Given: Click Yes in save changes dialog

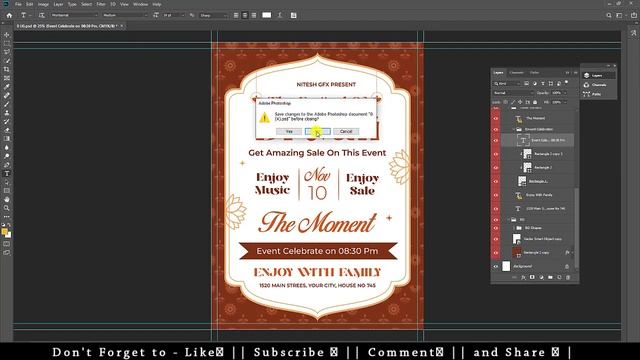Looking at the screenshot, I should [x=289, y=131].
